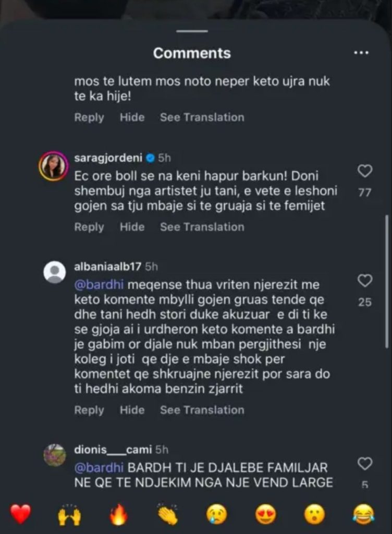React with the red heart emoji

[21, 515]
